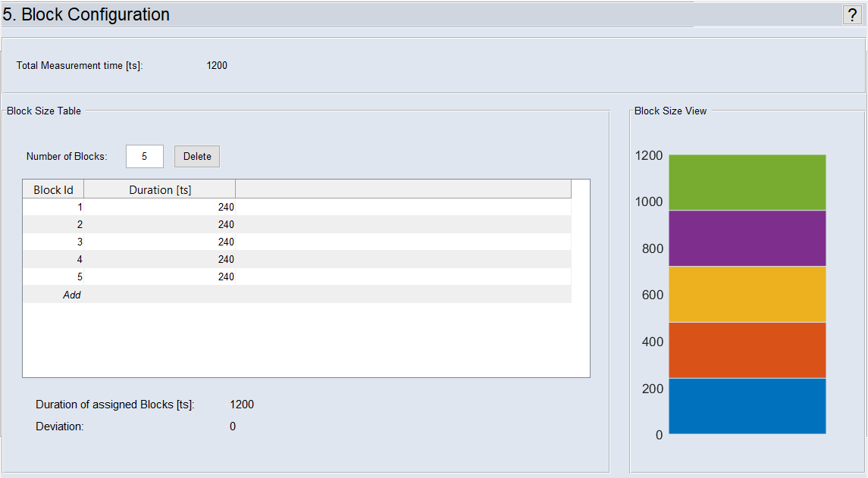This screenshot has width=868, height=478.
Task: Click the orange block in the chart
Action: click(747, 350)
